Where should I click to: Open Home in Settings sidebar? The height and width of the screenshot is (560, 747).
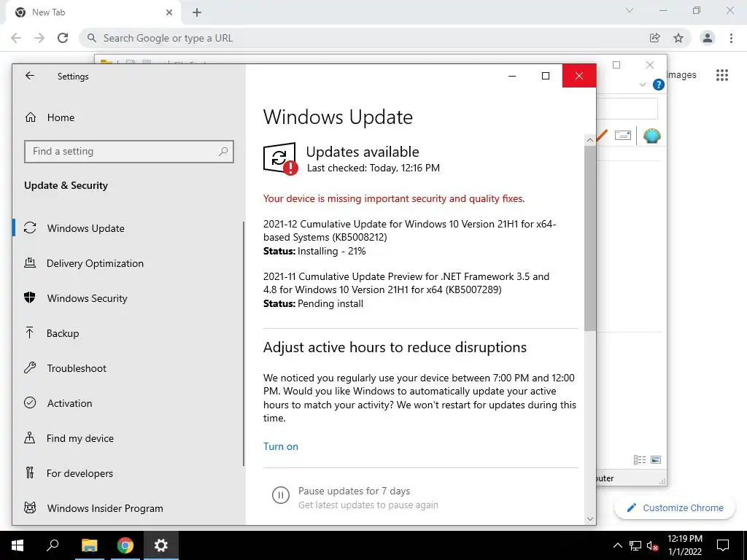pyautogui.click(x=61, y=117)
